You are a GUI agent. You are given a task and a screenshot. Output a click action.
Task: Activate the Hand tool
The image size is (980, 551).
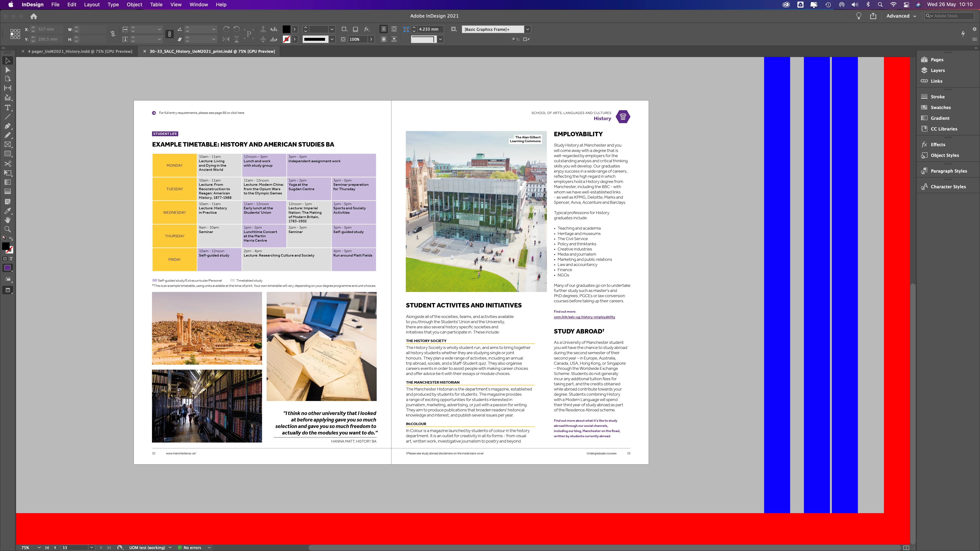point(7,220)
